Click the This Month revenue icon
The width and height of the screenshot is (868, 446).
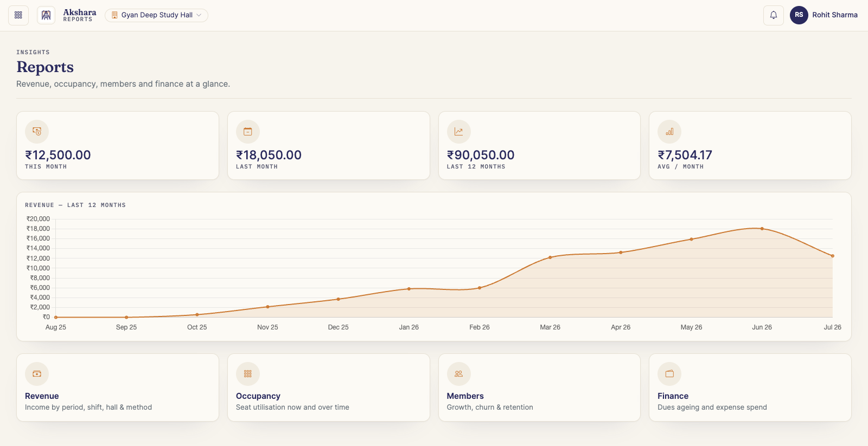coord(37,132)
